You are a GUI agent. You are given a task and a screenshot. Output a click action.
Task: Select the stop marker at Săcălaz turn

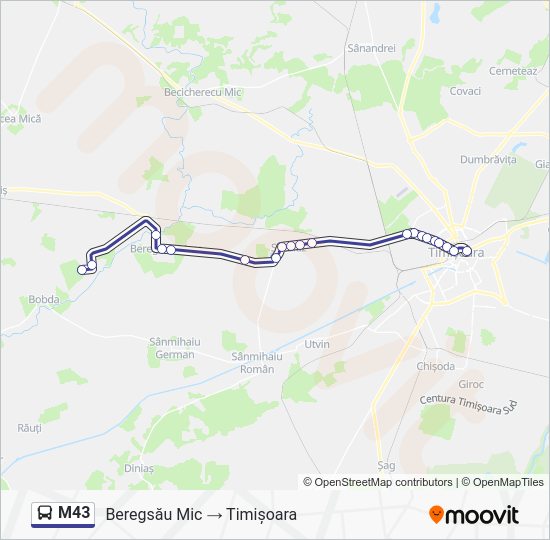276,258
